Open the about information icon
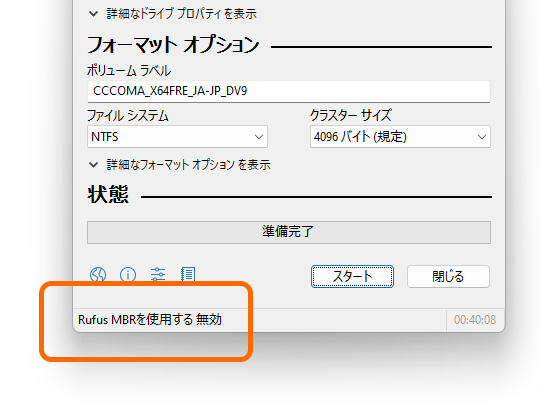Image resolution: width=540 pixels, height=405 pixels. [128, 275]
